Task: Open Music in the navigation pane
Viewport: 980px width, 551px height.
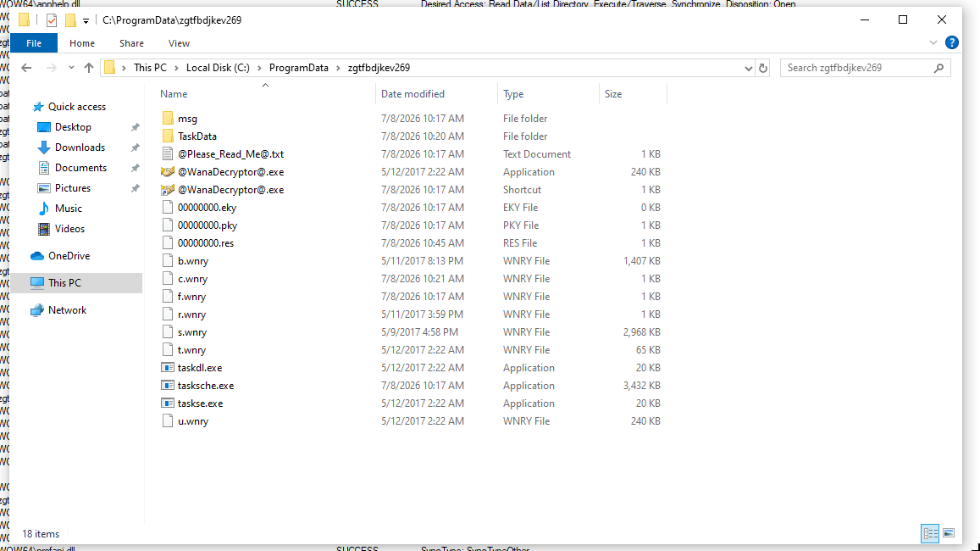Action: (68, 209)
